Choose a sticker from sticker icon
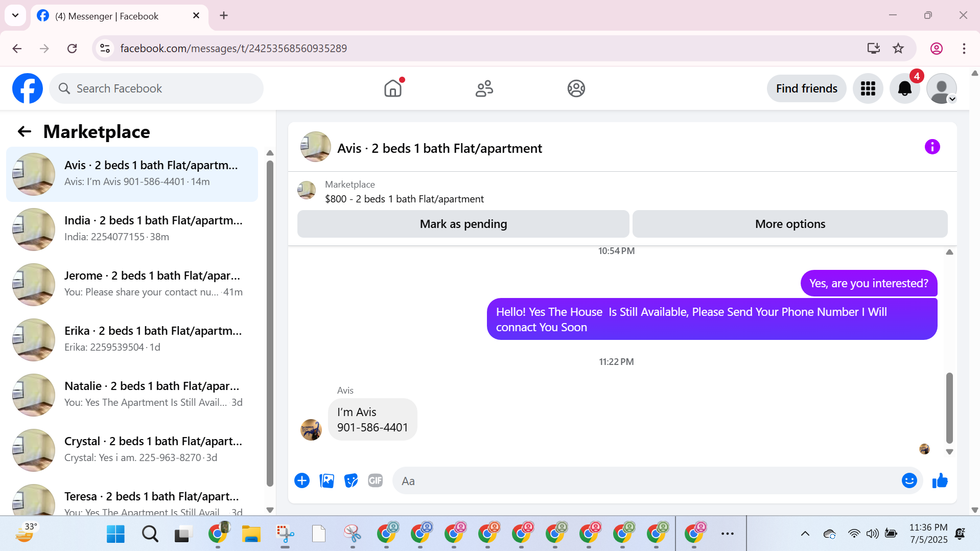 coord(351,480)
